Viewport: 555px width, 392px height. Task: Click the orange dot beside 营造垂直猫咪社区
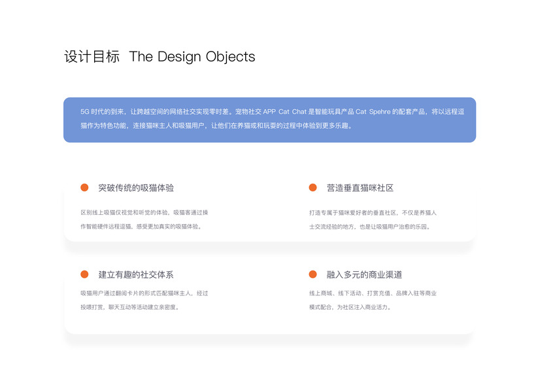[x=312, y=188]
